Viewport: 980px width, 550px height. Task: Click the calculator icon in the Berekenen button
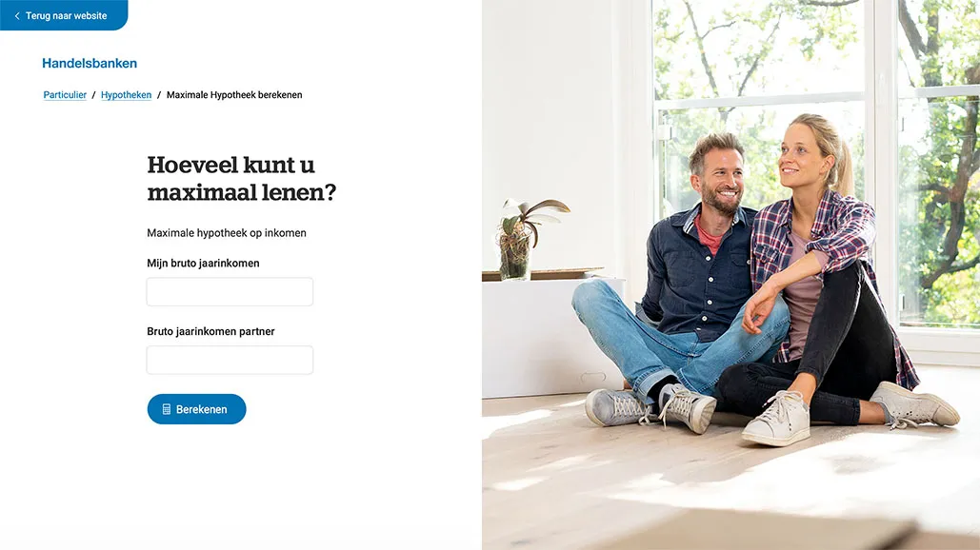coord(167,409)
